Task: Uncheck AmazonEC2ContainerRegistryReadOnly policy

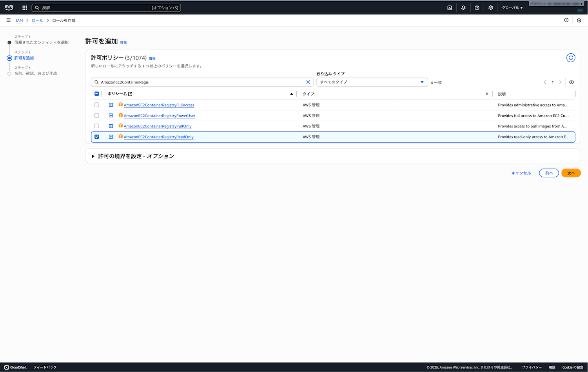Action: (97, 137)
